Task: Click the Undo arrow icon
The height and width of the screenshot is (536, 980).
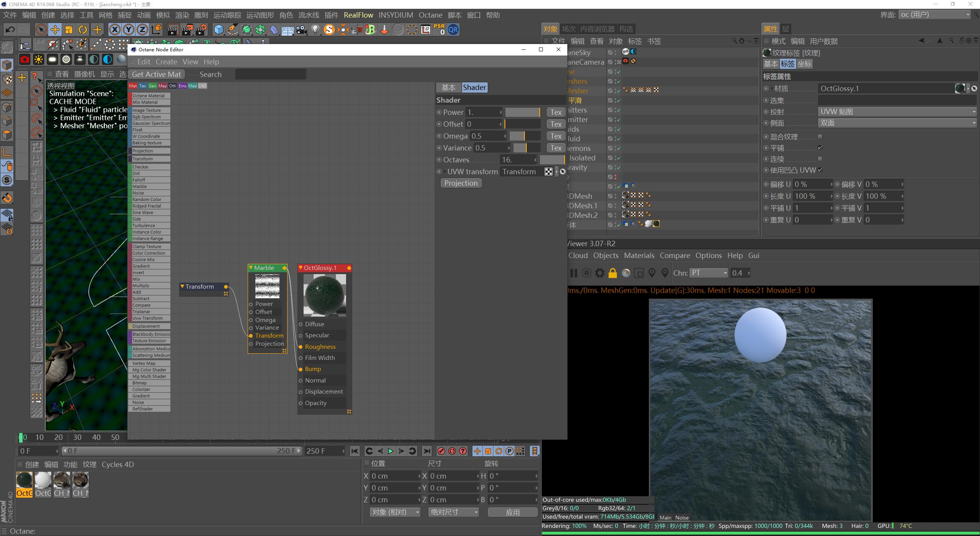Action: pos(10,29)
